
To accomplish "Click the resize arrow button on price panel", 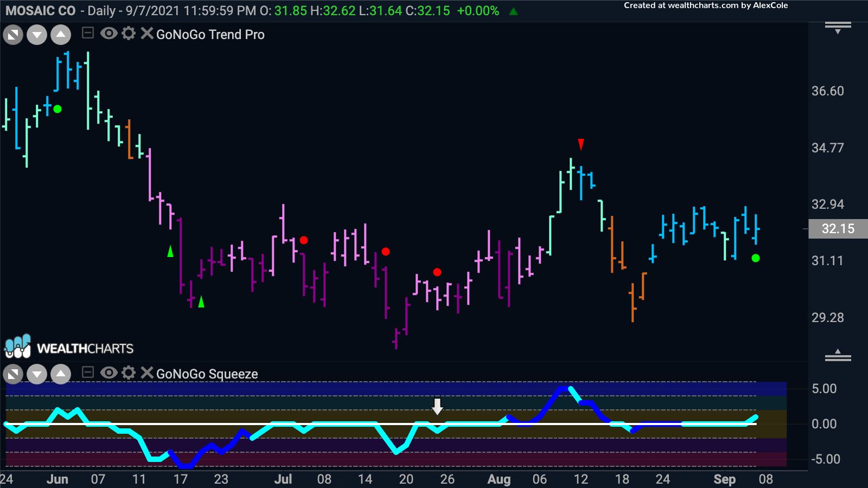I will [x=13, y=35].
